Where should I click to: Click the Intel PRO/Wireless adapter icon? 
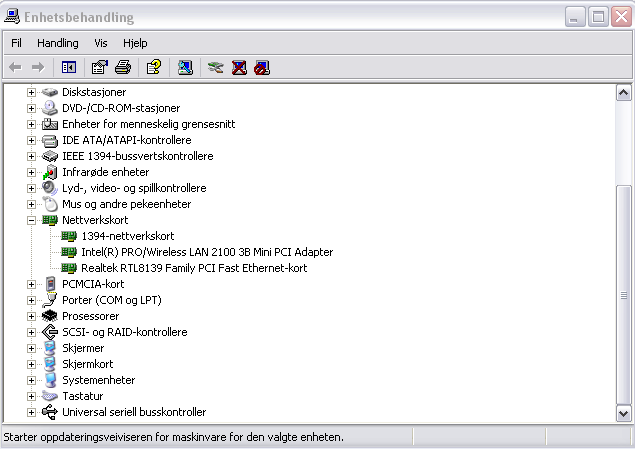69,252
